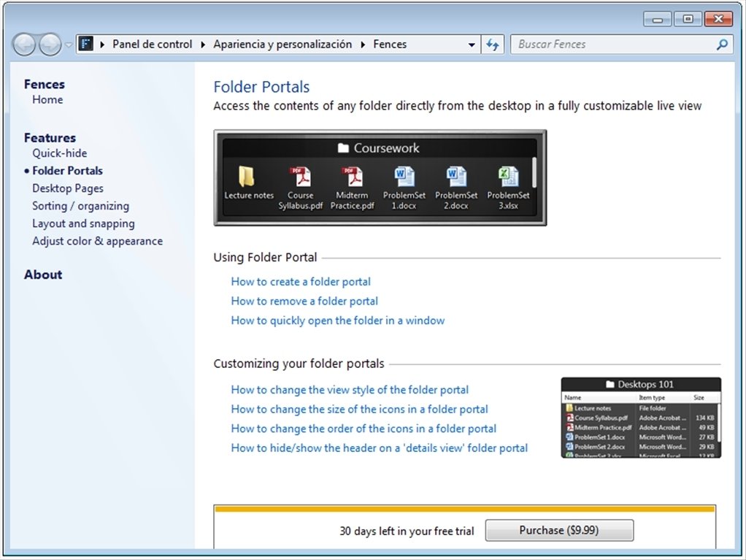Image resolution: width=746 pixels, height=560 pixels.
Task: Open Sorting / organizing in sidebar
Action: click(80, 206)
